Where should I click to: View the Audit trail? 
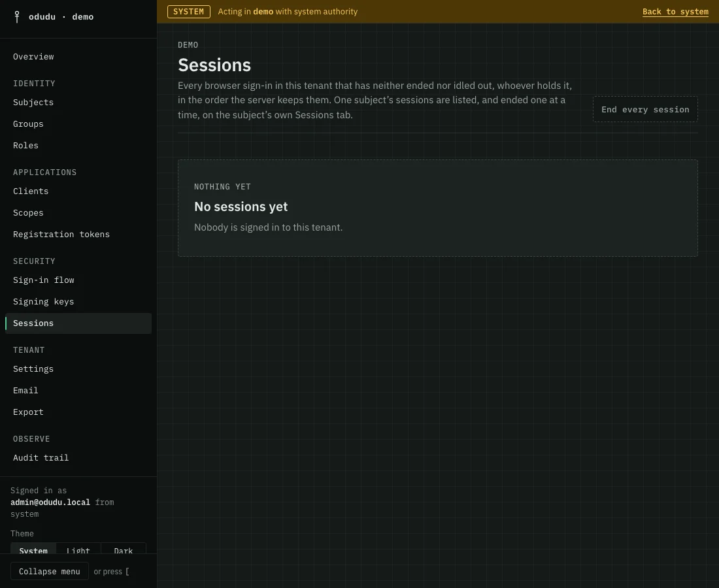click(78, 458)
